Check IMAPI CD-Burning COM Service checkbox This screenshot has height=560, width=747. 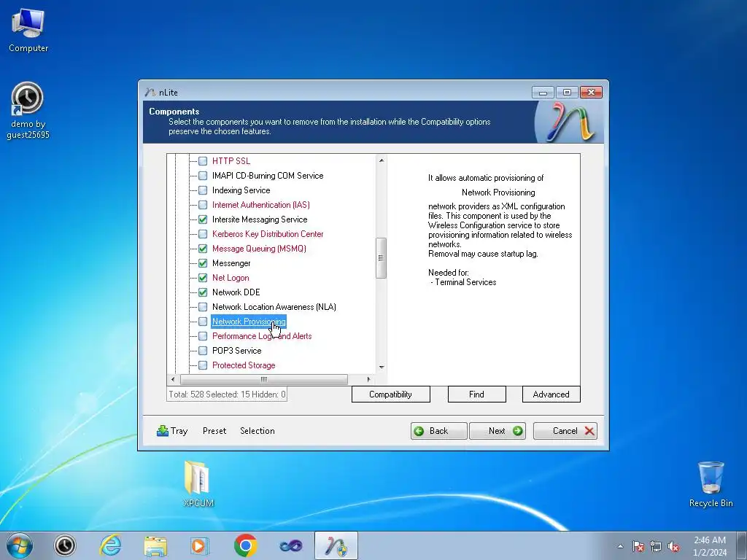tap(203, 176)
